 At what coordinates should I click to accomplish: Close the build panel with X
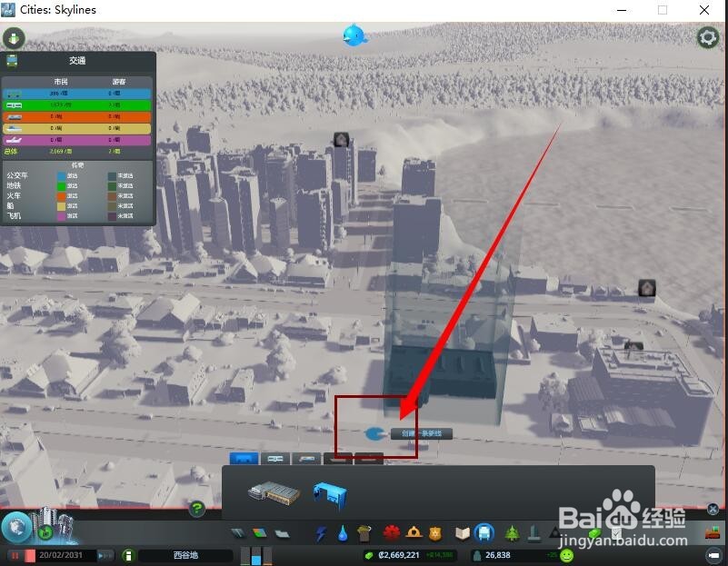(x=713, y=509)
